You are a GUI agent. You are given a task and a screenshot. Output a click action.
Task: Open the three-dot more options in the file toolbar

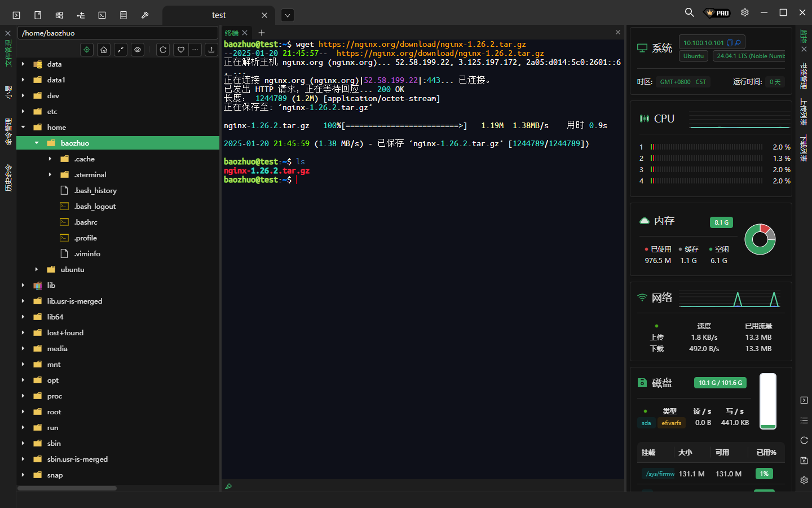[x=195, y=50]
